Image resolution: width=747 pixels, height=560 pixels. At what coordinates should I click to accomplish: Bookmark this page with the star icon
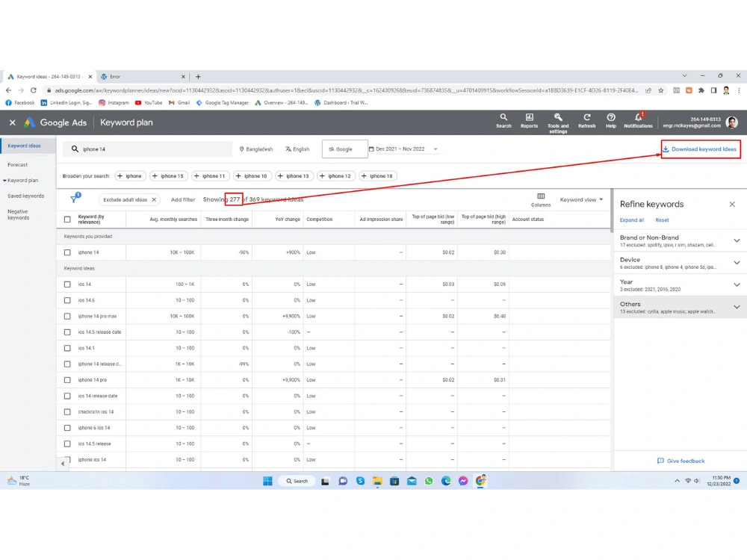point(661,90)
